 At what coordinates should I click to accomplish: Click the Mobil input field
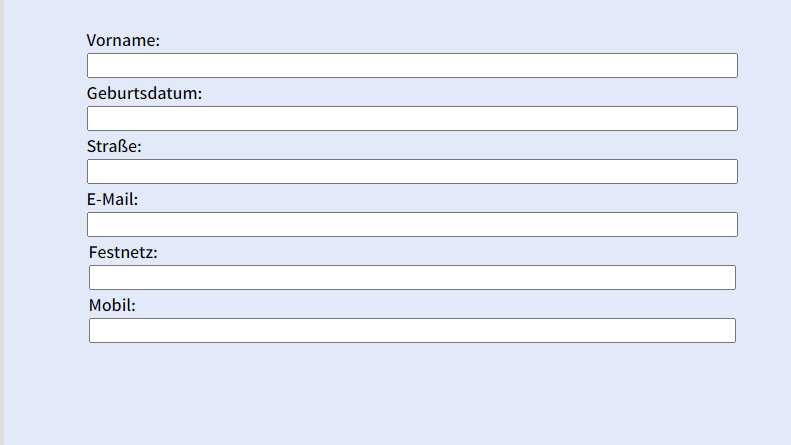click(x=412, y=331)
